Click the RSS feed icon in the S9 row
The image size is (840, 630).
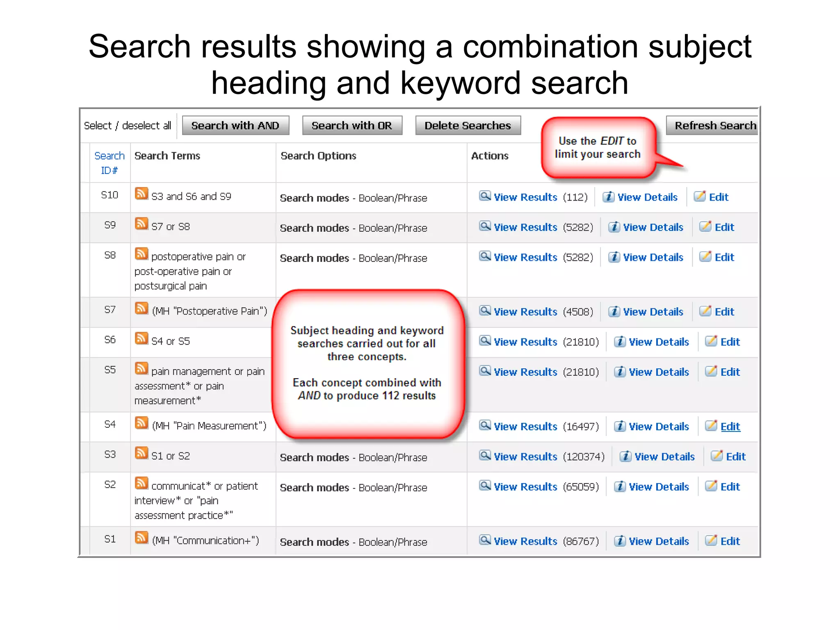click(141, 224)
